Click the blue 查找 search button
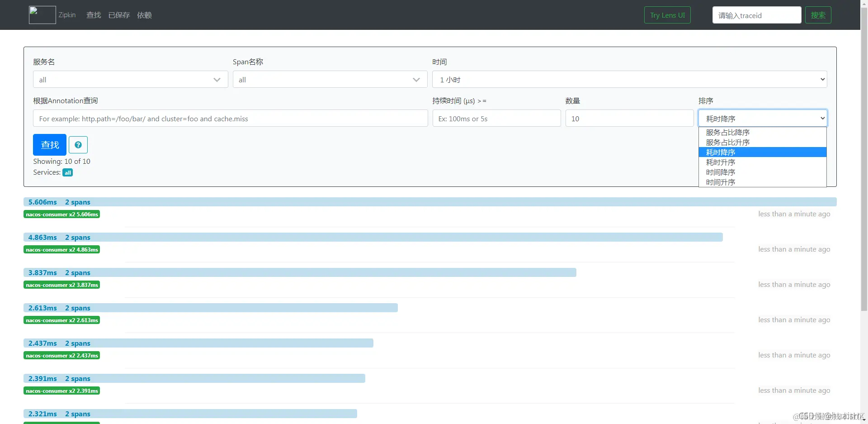 pyautogui.click(x=50, y=145)
